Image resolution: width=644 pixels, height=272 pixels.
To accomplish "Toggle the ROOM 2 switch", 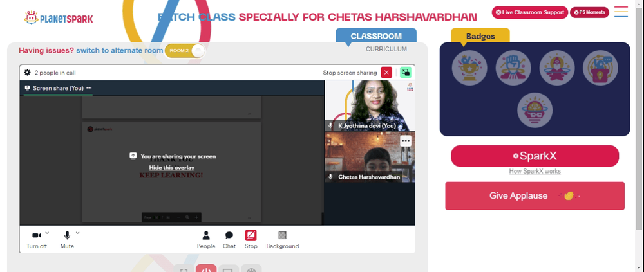I will 185,50.
